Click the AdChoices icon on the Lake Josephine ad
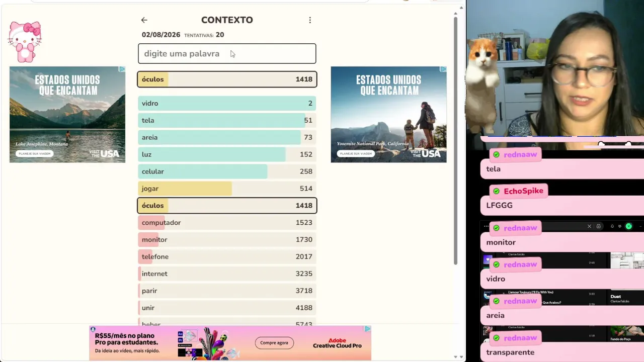 pyautogui.click(x=122, y=69)
